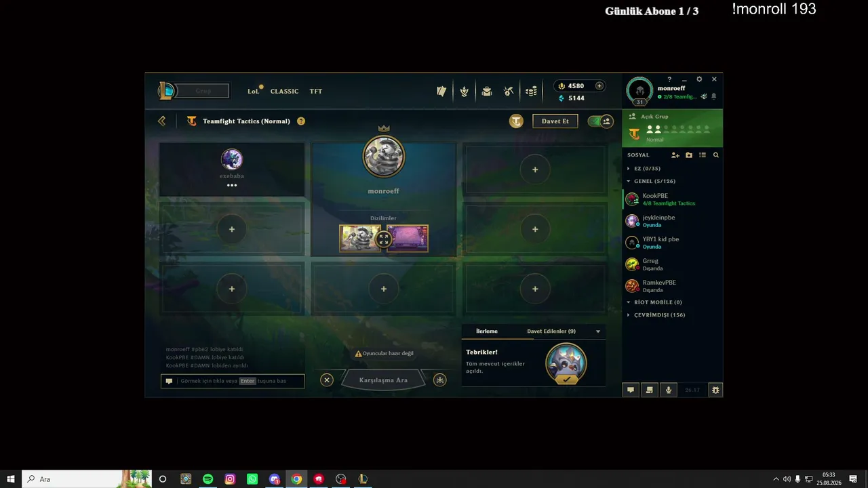This screenshot has width=868, height=488.
Task: Click the gold TFT emblem beside Davet Et
Action: pos(517,121)
